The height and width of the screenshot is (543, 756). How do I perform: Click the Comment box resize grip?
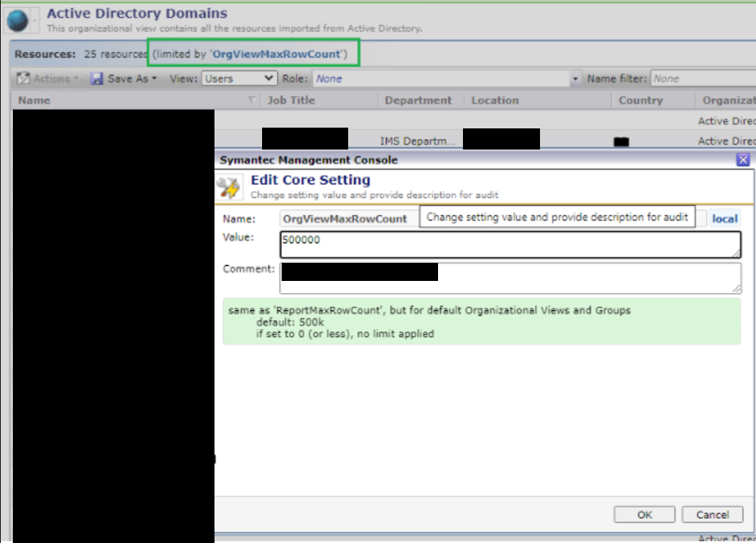click(736, 288)
